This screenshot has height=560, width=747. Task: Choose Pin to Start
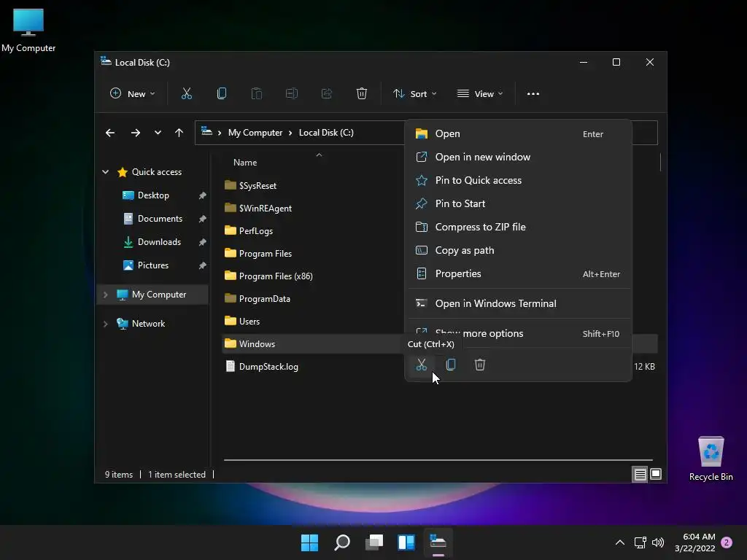518,204
